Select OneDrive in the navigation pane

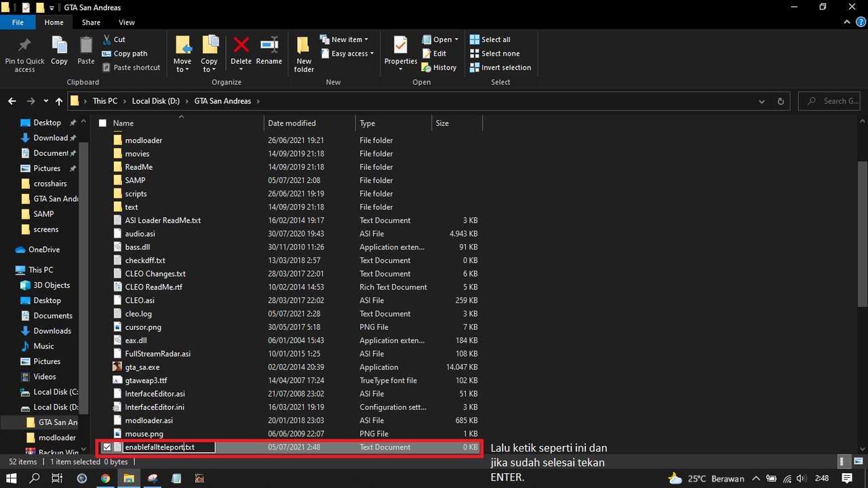click(x=44, y=249)
